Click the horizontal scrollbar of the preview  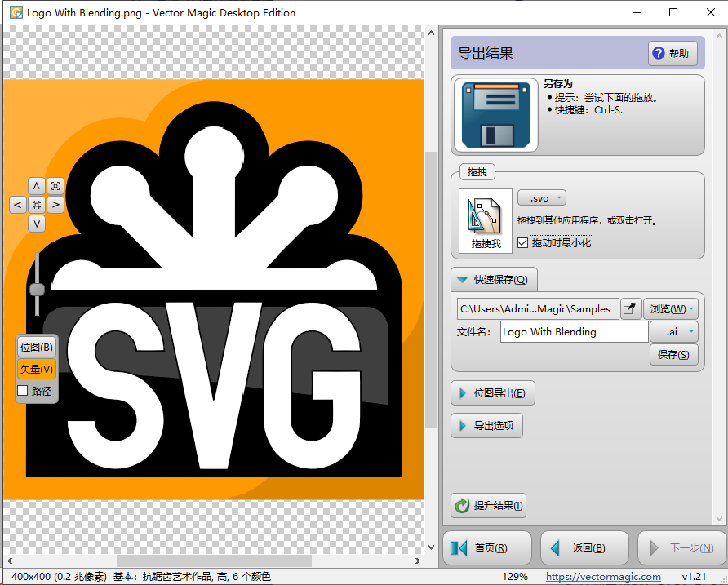pos(214,561)
